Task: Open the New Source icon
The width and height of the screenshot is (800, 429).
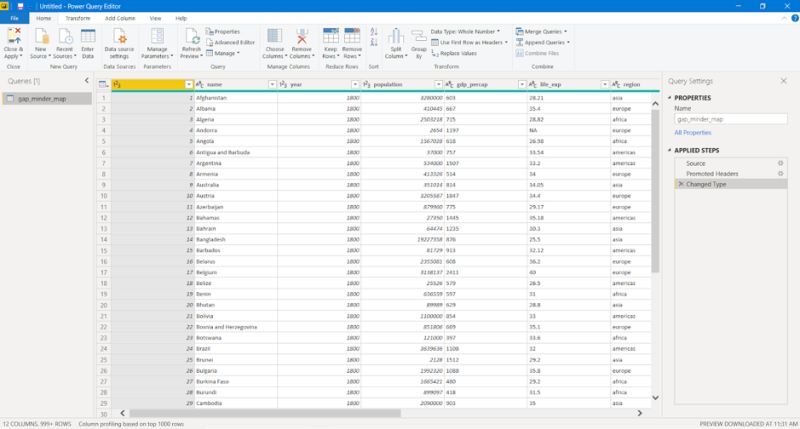Action: pos(41,36)
